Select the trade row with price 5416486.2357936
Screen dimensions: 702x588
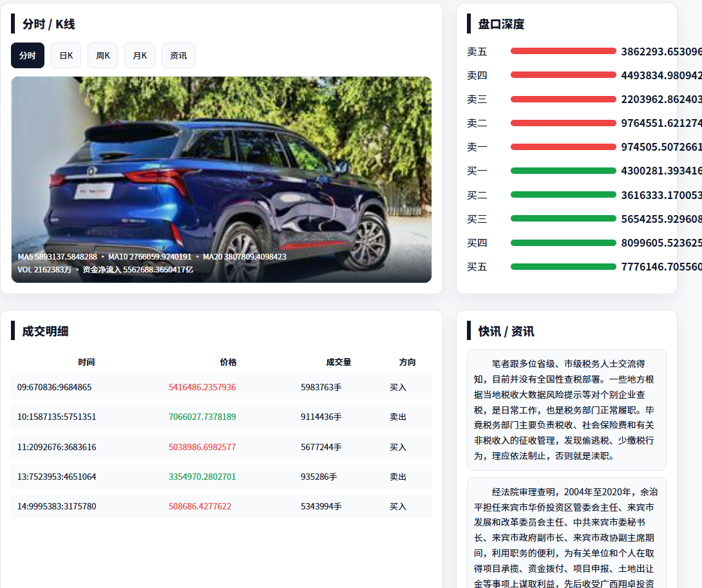tap(221, 388)
